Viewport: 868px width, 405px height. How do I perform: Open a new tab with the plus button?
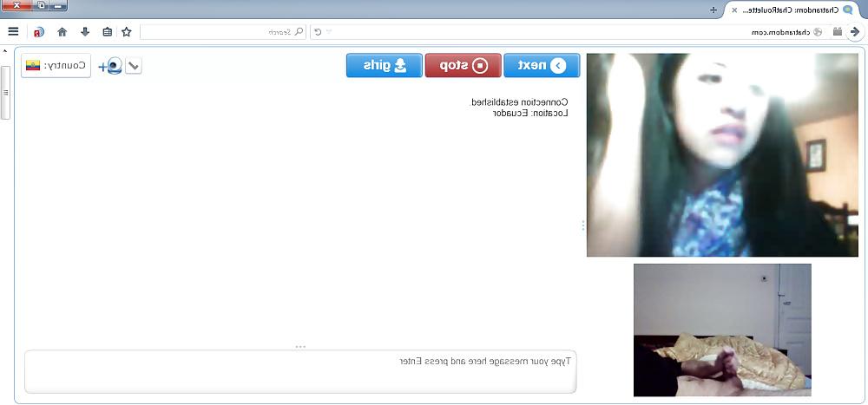(713, 10)
